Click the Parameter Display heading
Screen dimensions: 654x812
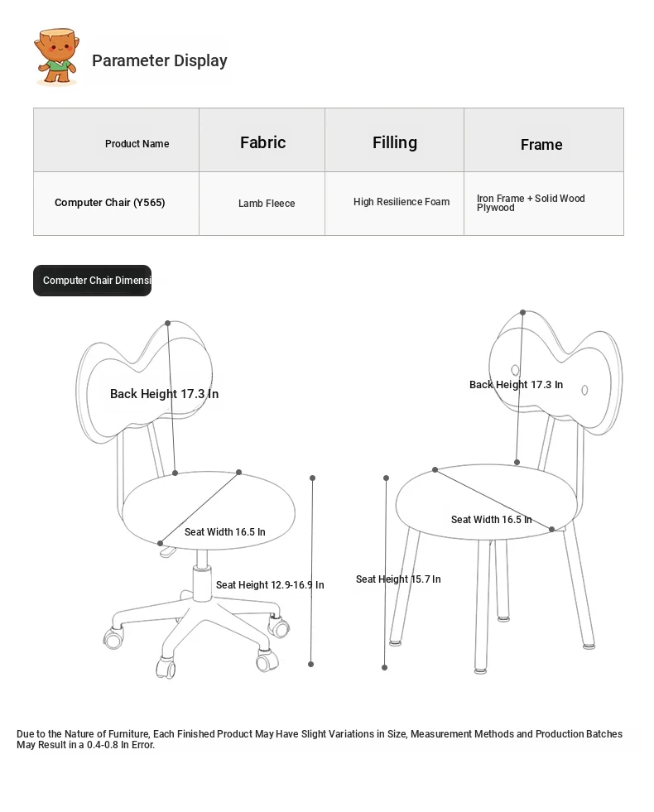159,60
